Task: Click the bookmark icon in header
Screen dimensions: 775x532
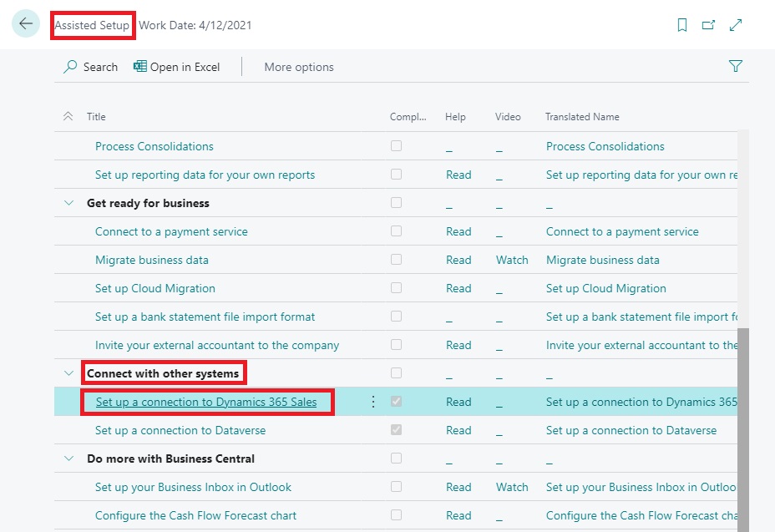Action: (682, 25)
